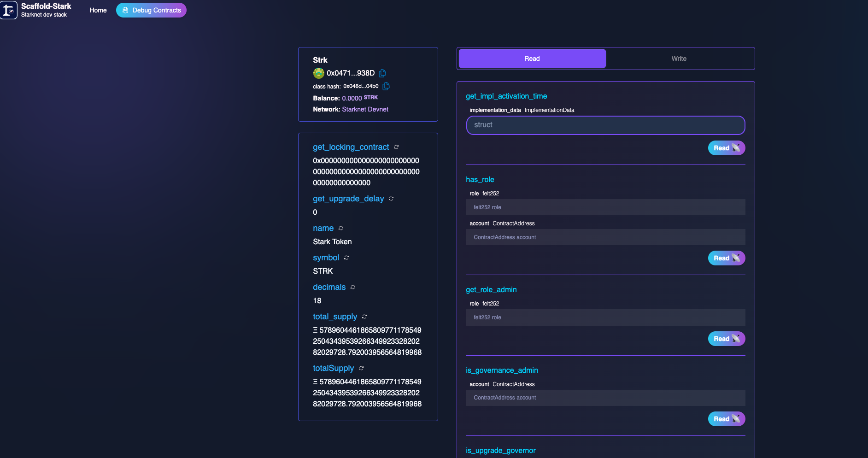Refresh the totalSupply value
Screen dimensions: 868x458
tap(361, 368)
